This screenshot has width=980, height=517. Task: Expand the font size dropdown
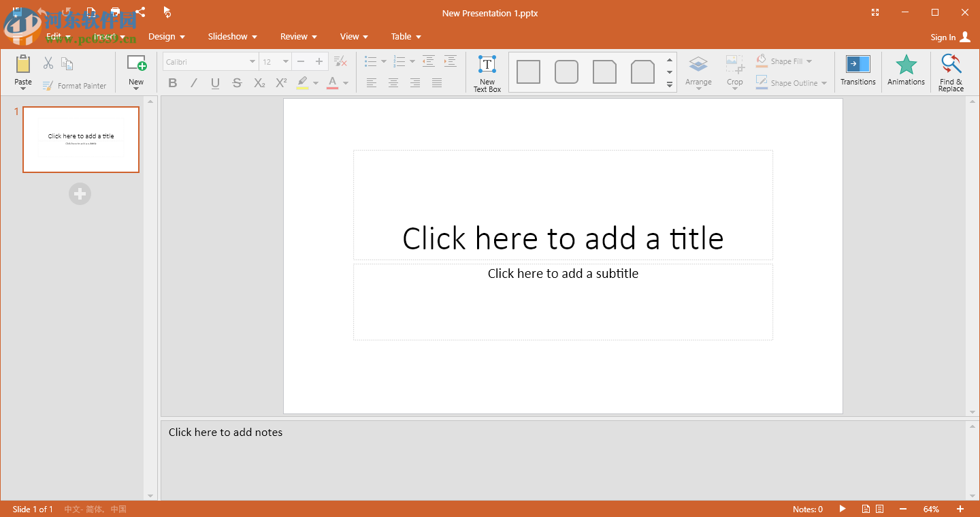[284, 61]
